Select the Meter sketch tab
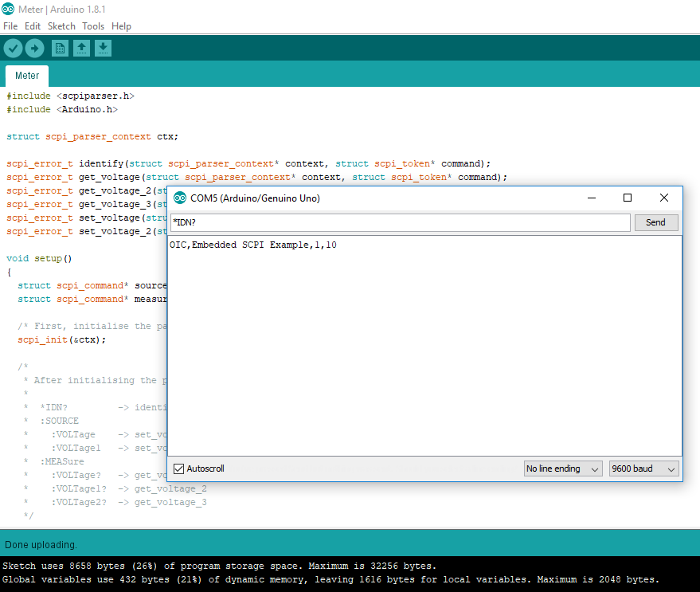Screen dimensions: 700x592 point(27,76)
